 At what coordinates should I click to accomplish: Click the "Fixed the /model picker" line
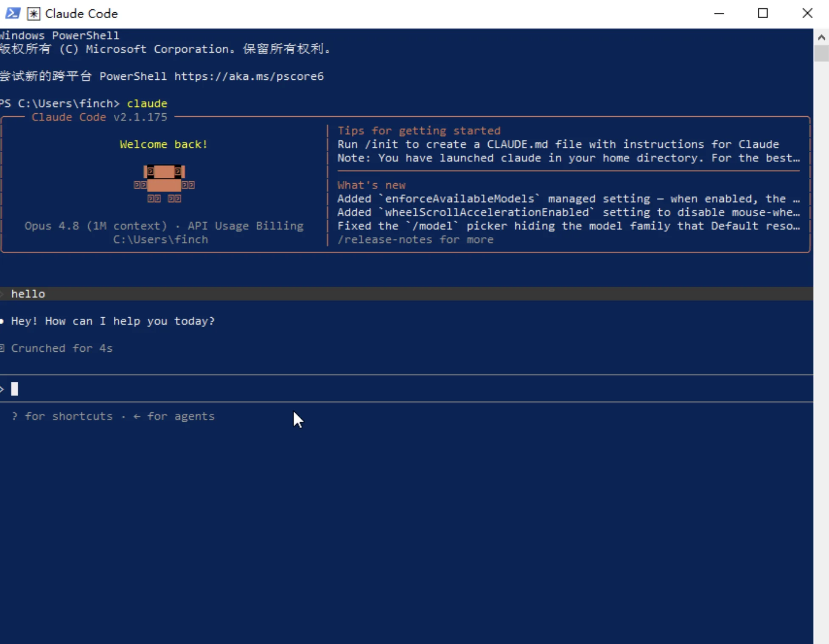coord(569,226)
